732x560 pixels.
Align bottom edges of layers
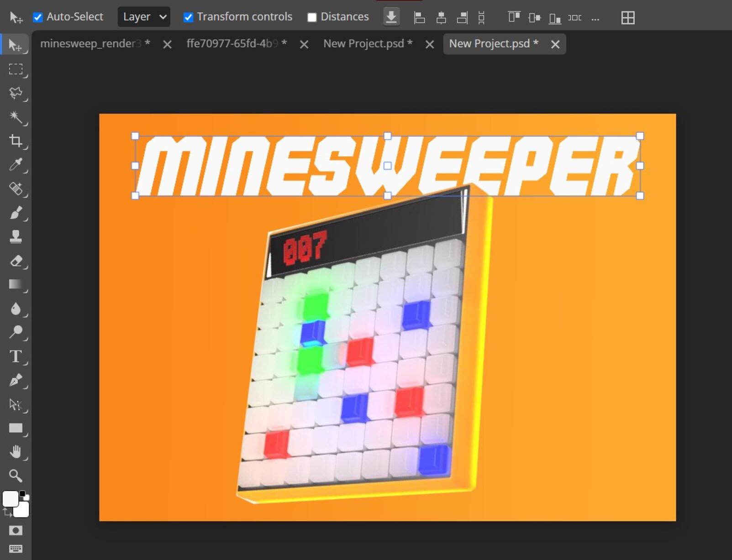click(555, 18)
